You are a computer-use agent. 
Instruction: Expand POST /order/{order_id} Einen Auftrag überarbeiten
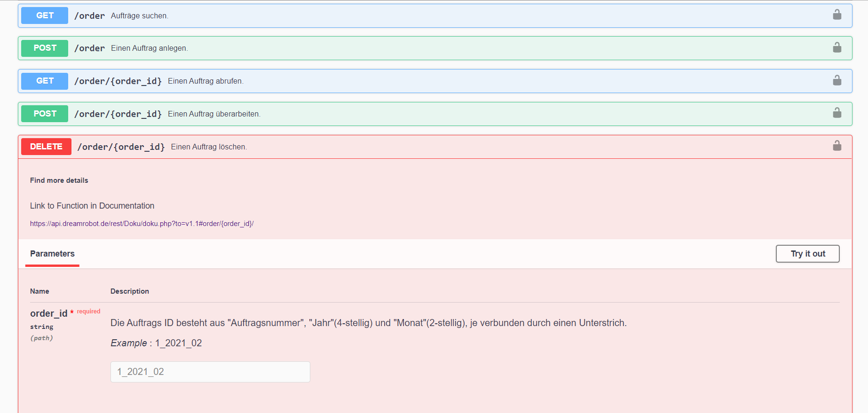point(435,114)
